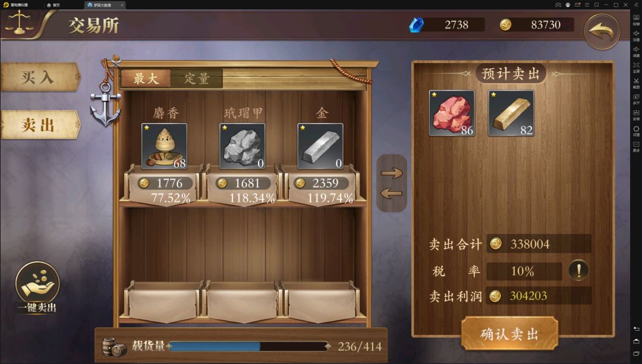The height and width of the screenshot is (364, 642).
Task: Select the red ore in 预计卖出
Action: pyautogui.click(x=452, y=113)
